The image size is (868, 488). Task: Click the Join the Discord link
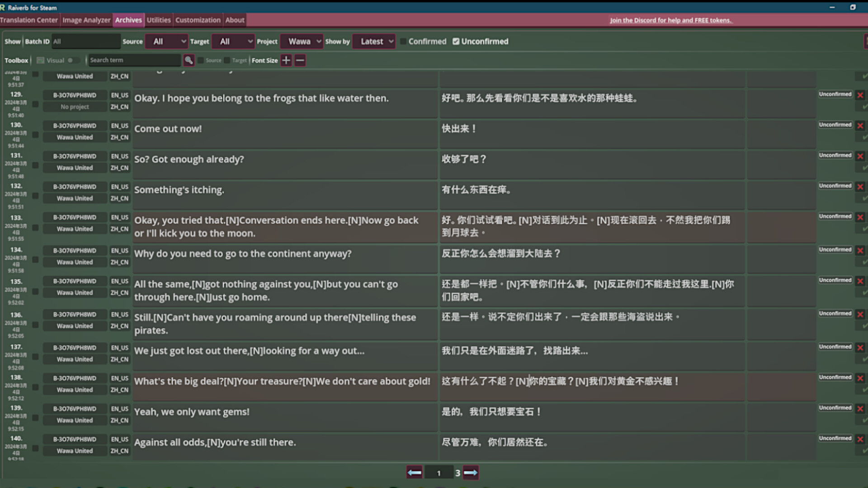(671, 20)
